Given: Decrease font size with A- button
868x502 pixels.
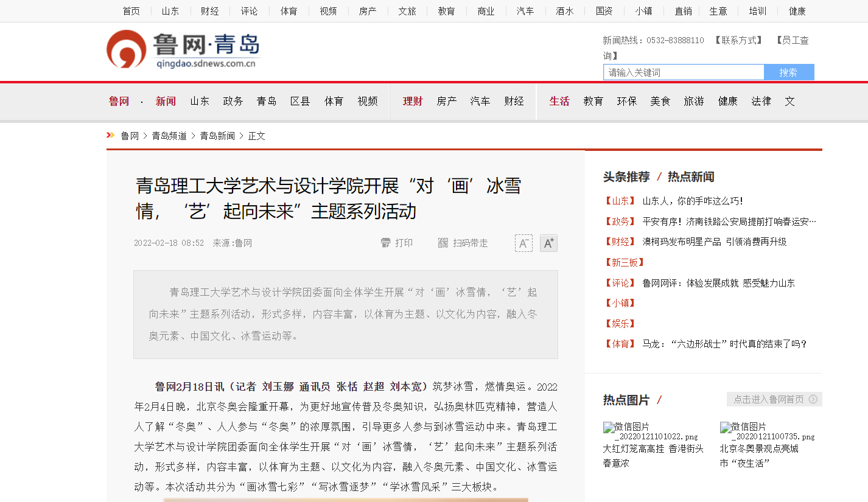Looking at the screenshot, I should (523, 243).
